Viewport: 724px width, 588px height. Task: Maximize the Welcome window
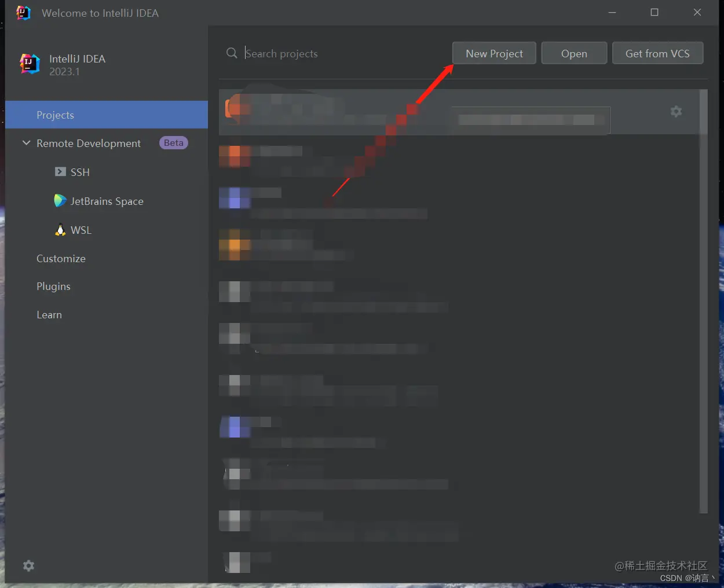tap(654, 12)
